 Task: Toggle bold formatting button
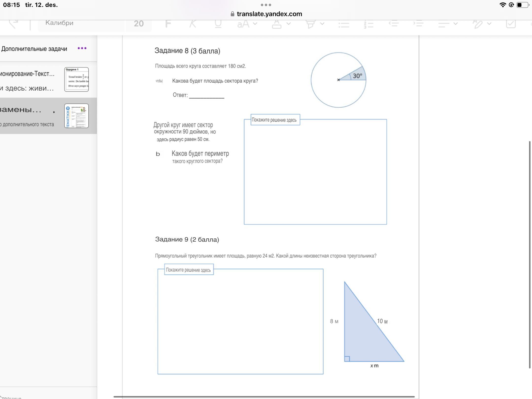click(168, 24)
